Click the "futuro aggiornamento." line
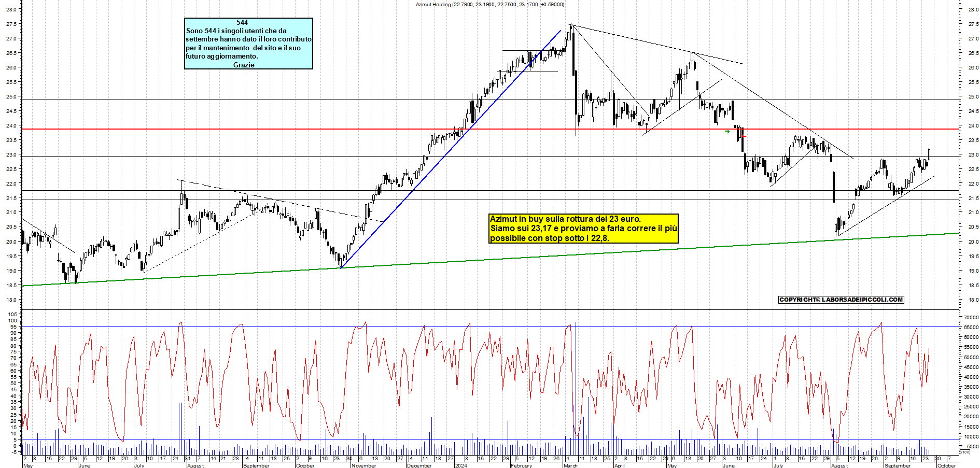The height and width of the screenshot is (468, 980). [222, 56]
